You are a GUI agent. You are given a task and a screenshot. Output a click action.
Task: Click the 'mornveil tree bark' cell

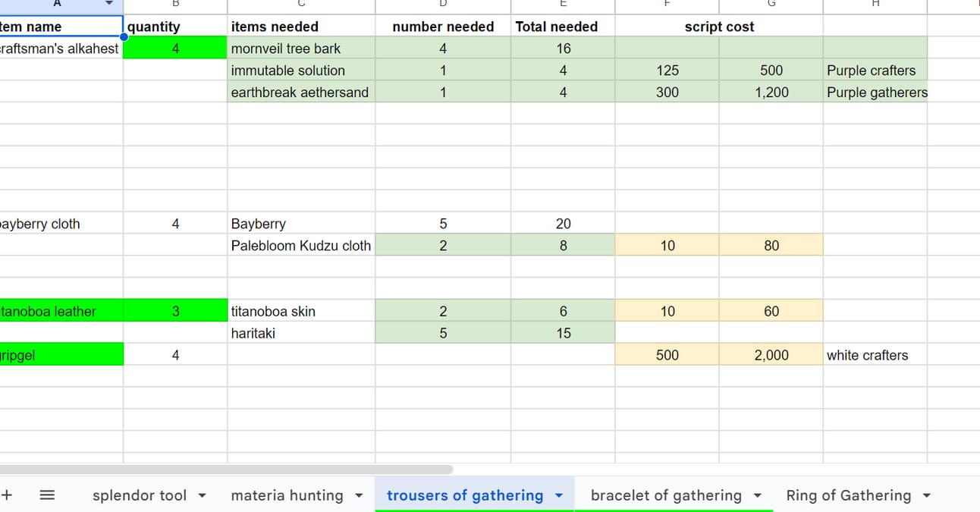point(301,49)
